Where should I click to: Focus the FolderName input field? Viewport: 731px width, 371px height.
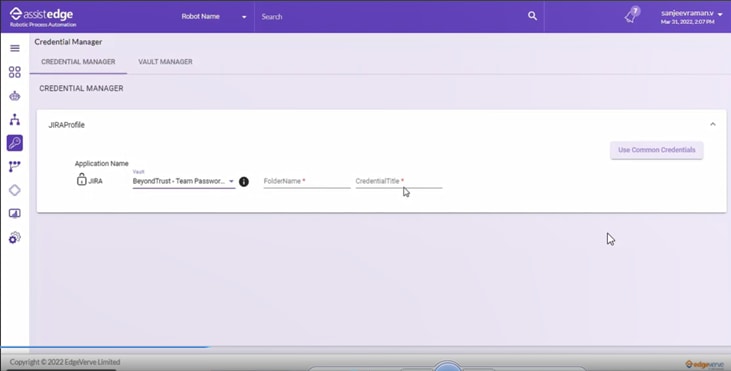(x=307, y=181)
